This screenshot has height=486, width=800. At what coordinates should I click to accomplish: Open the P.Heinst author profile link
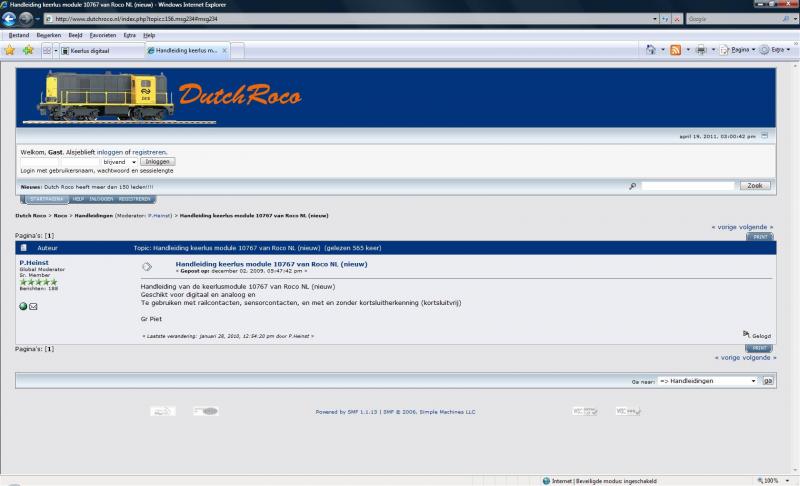pyautogui.click(x=34, y=263)
